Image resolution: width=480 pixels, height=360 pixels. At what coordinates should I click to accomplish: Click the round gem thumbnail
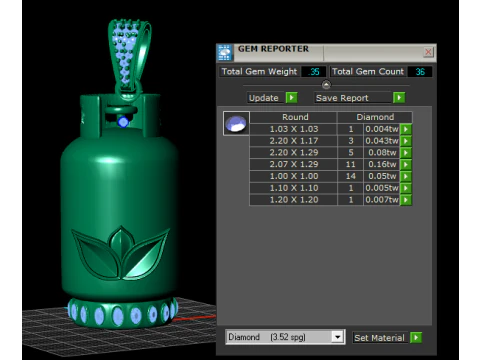click(x=236, y=123)
